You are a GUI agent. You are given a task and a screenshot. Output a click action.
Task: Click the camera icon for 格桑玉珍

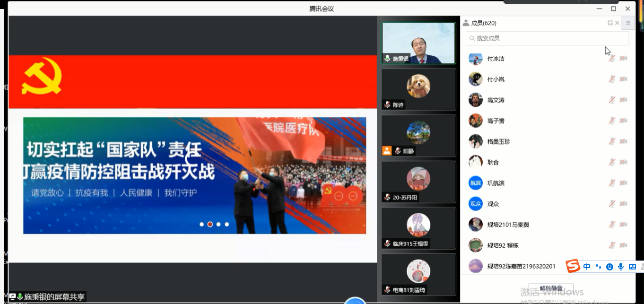pos(623,141)
